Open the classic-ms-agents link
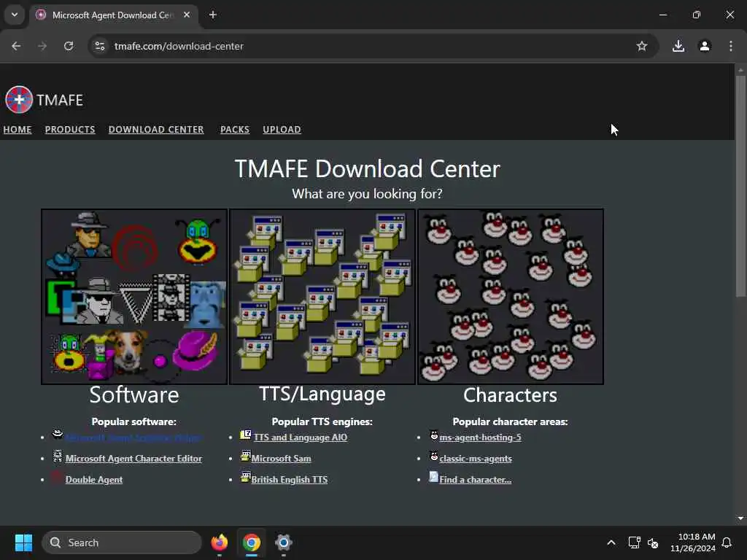This screenshot has height=560, width=747. [x=476, y=459]
